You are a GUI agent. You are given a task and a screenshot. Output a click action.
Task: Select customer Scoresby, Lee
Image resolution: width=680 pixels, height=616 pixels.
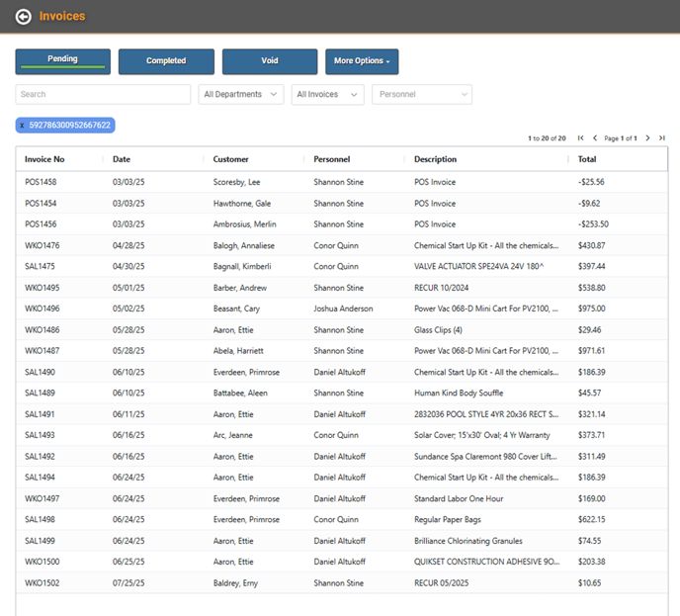click(x=236, y=182)
